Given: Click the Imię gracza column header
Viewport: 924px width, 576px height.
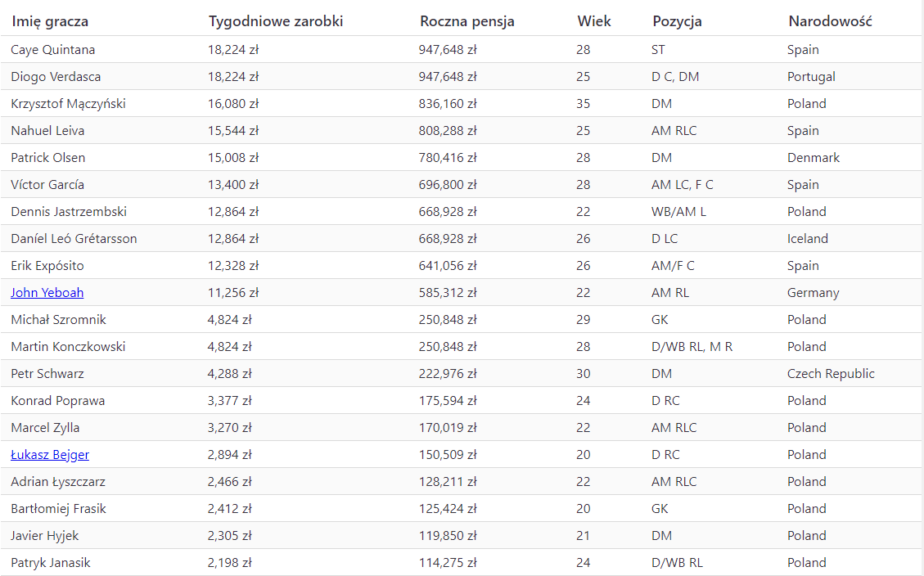Looking at the screenshot, I should (x=50, y=21).
